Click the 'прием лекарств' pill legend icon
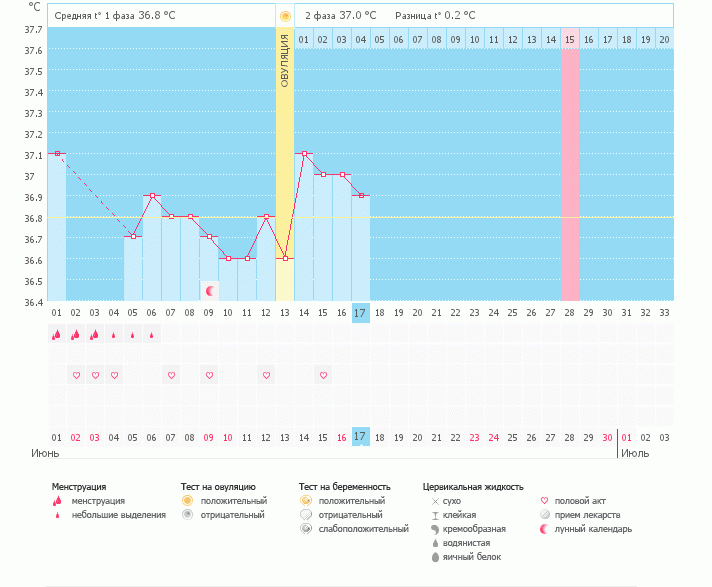This screenshot has width=712, height=587. [x=545, y=514]
